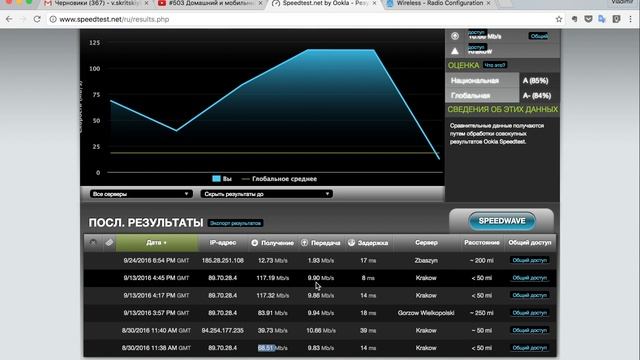Click the Глобальное среднее legend entry
640x360 pixels.
280,179
